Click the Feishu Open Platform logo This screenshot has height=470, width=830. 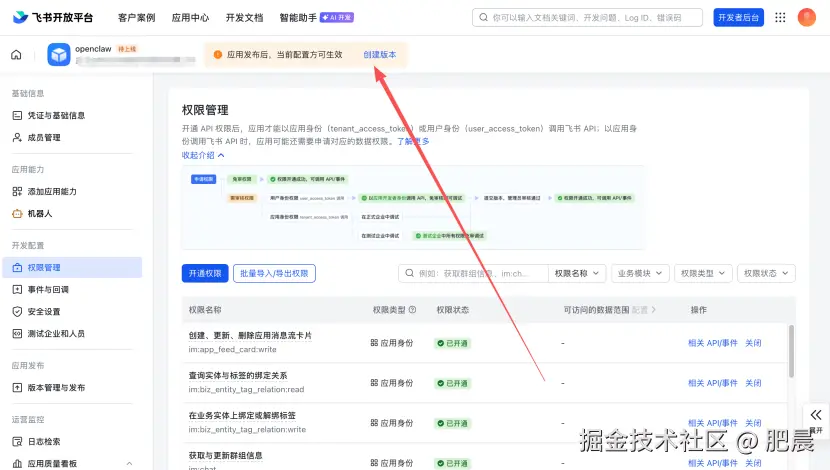[x=52, y=17]
